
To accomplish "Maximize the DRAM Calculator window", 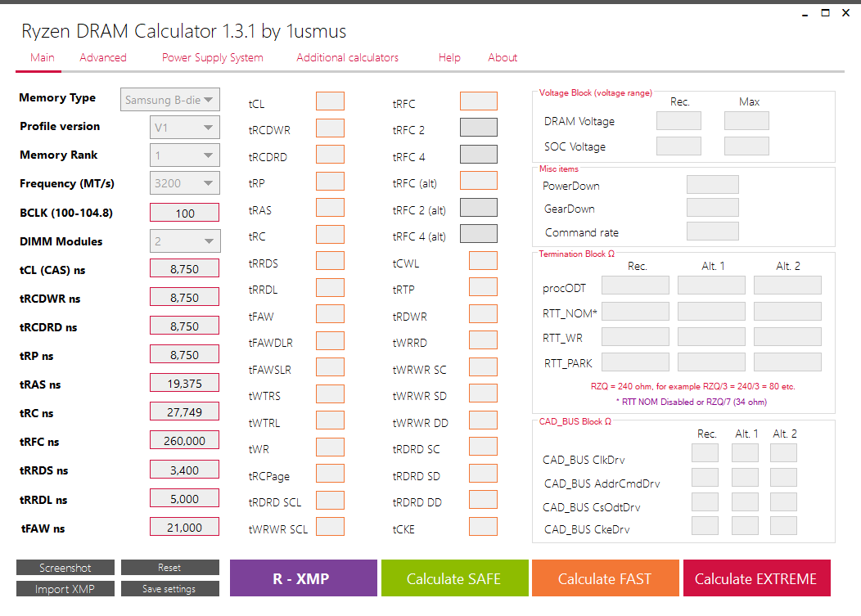I will [x=825, y=12].
